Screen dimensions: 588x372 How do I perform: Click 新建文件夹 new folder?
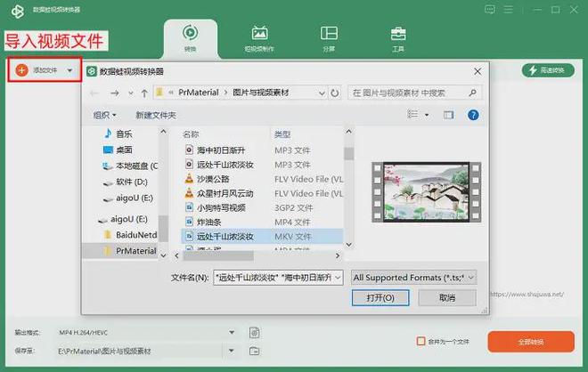tap(156, 115)
